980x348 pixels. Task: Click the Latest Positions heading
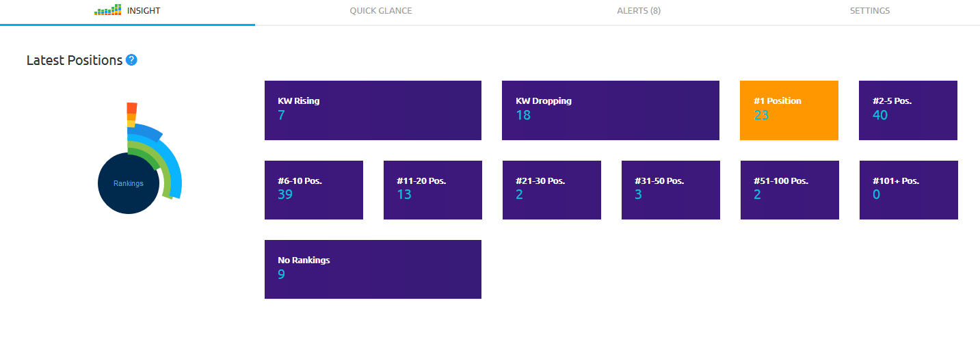coord(75,60)
